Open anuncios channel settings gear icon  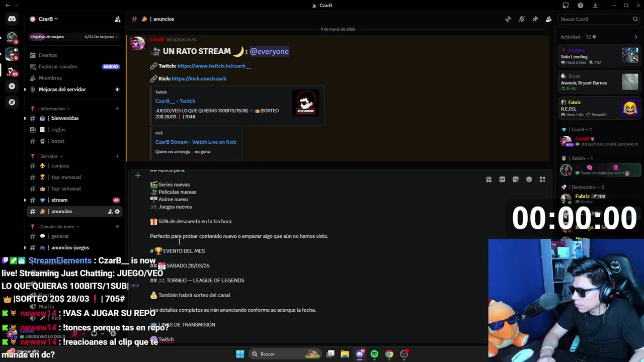click(x=117, y=212)
